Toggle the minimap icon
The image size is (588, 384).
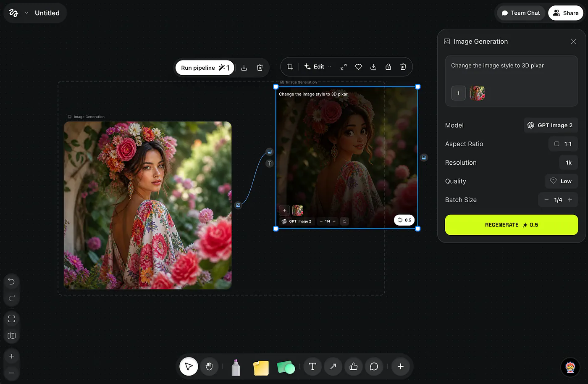click(12, 336)
